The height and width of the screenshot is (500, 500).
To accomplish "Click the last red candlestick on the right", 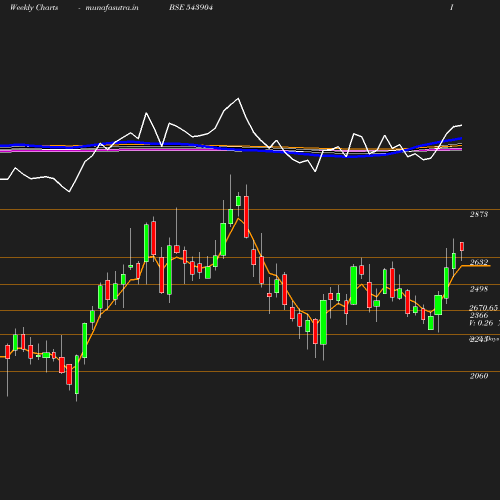I will (462, 247).
